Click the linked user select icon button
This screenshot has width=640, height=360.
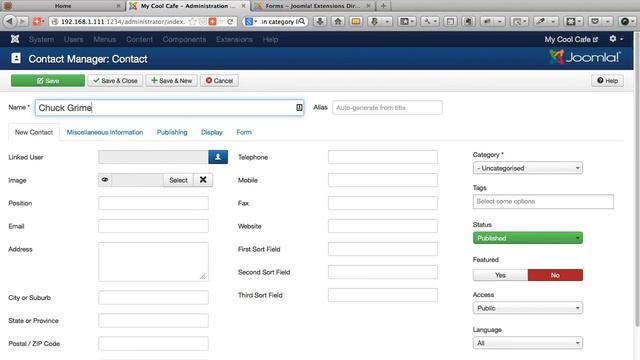point(218,157)
